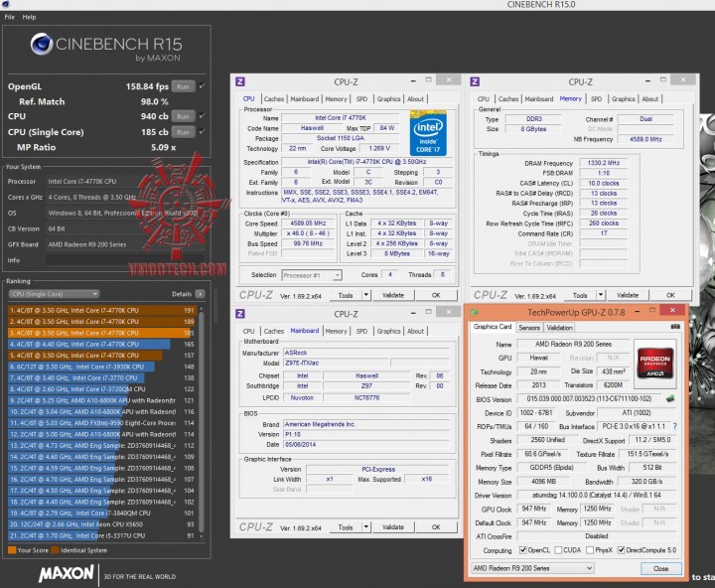Select ranking entry 6, the Core i7-3930K CPU
Image resolution: width=715 pixels, height=588 pixels.
click(x=101, y=367)
